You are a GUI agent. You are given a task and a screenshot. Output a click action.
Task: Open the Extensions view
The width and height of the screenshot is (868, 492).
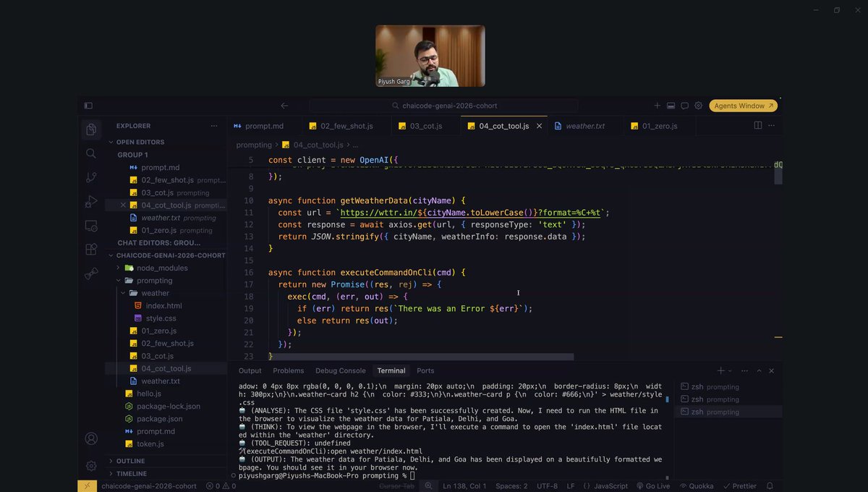tap(91, 249)
